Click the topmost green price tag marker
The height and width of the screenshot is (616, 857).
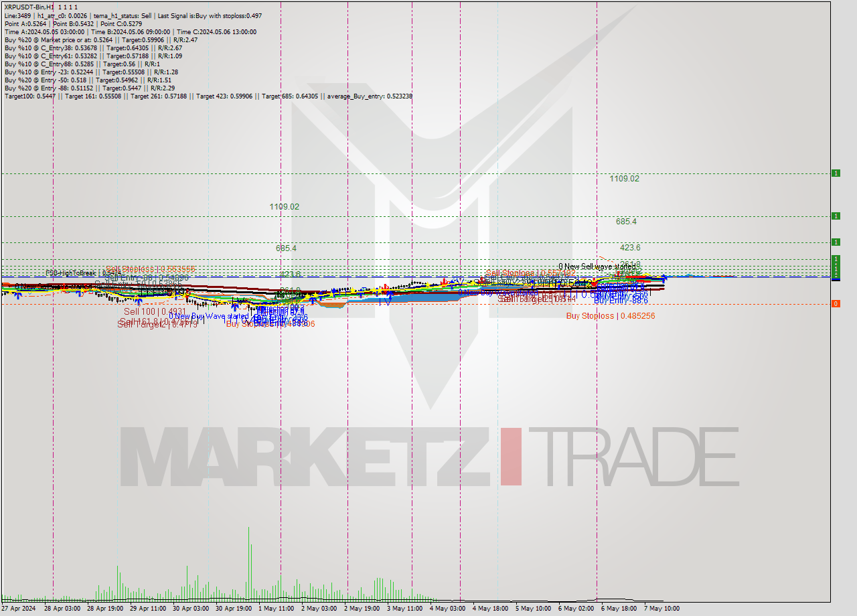coord(836,173)
